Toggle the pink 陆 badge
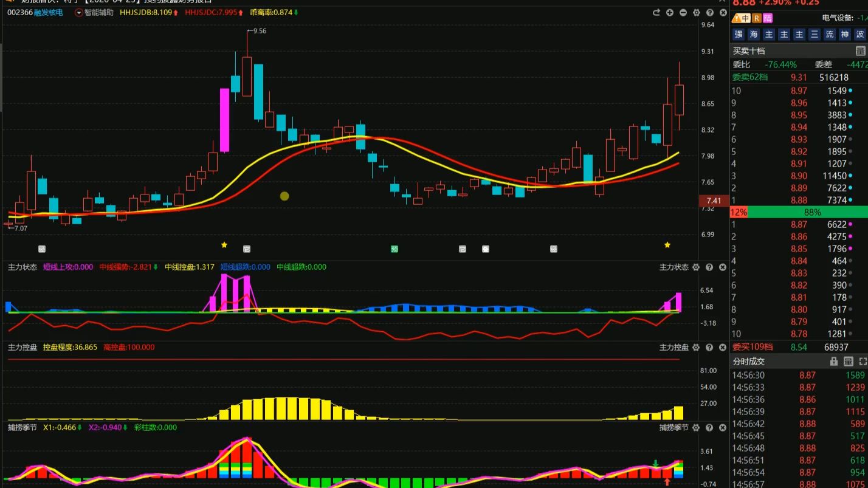The height and width of the screenshot is (488, 868). tap(768, 18)
